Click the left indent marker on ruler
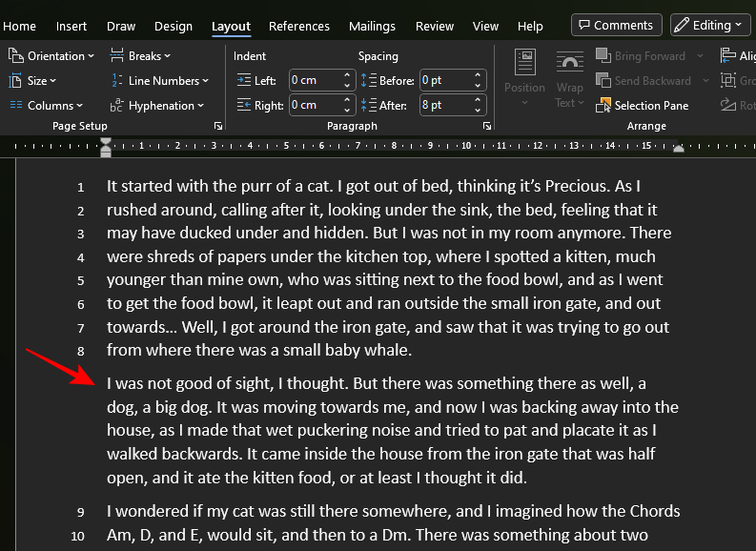 pos(106,147)
